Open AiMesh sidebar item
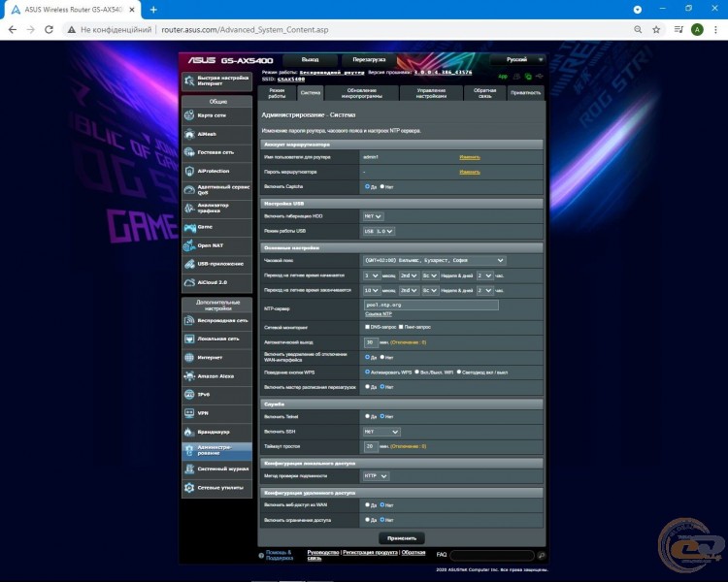This screenshot has width=728, height=582. coord(216,134)
